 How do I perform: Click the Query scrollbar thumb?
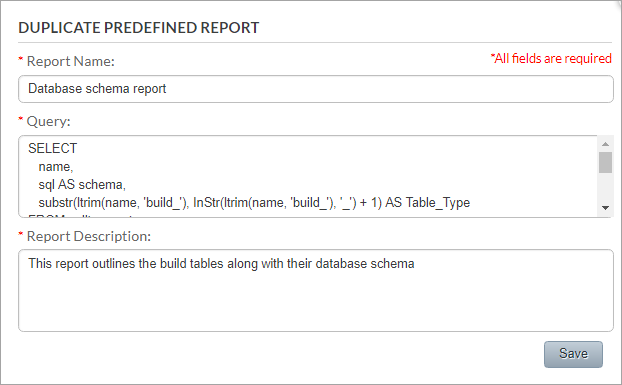[605, 163]
